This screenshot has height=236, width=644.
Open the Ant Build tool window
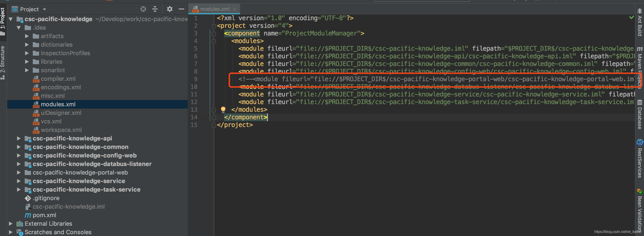pos(640,22)
